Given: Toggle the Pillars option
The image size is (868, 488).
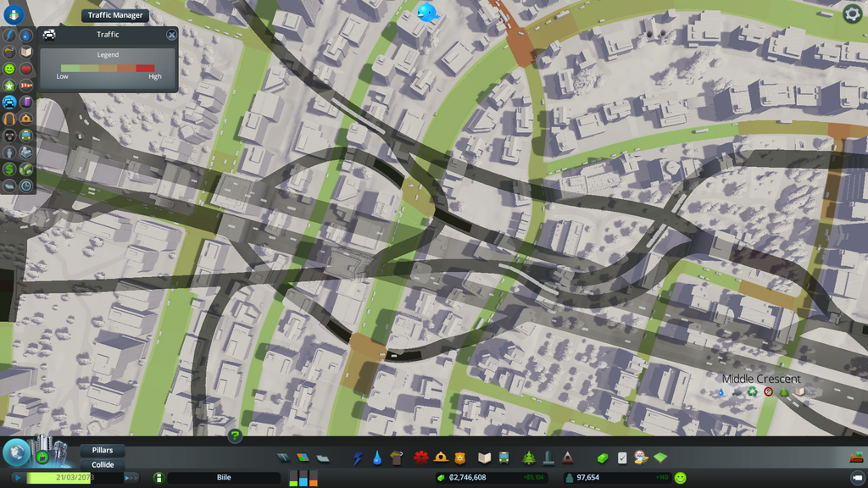Looking at the screenshot, I should click(x=103, y=451).
